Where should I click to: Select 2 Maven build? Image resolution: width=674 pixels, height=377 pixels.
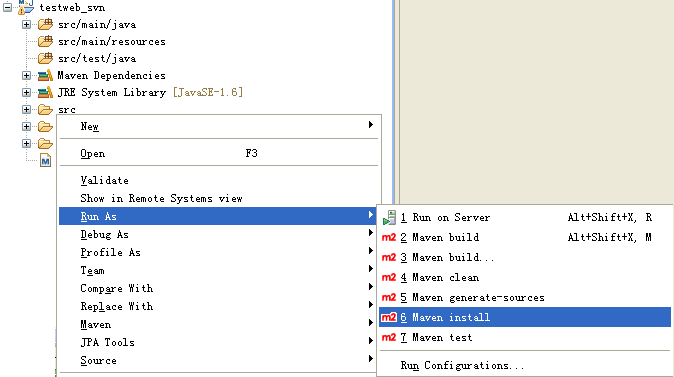pyautogui.click(x=525, y=237)
